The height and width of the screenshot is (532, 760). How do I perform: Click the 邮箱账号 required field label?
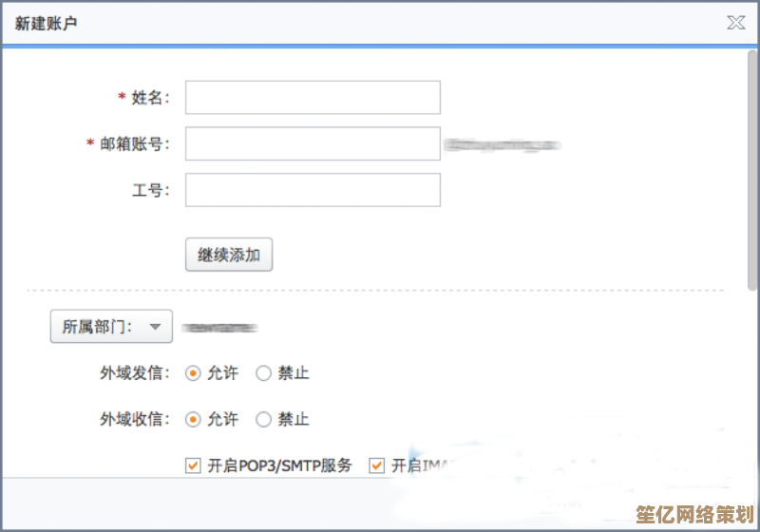135,144
